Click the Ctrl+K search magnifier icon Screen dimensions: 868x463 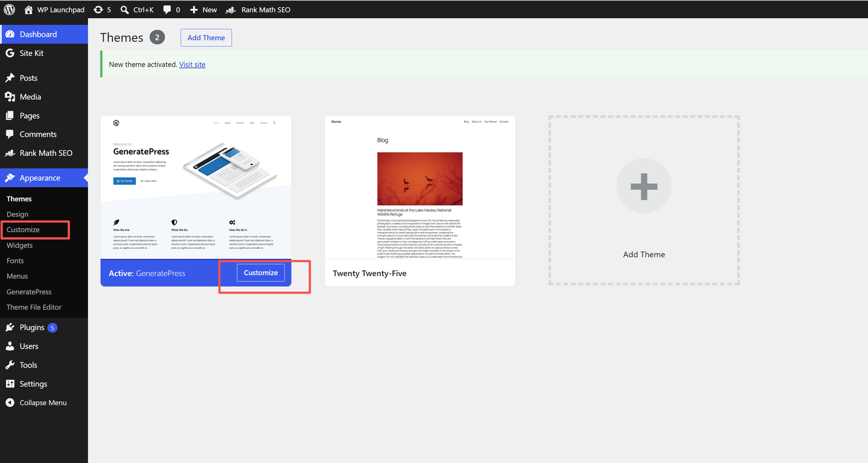tap(125, 10)
